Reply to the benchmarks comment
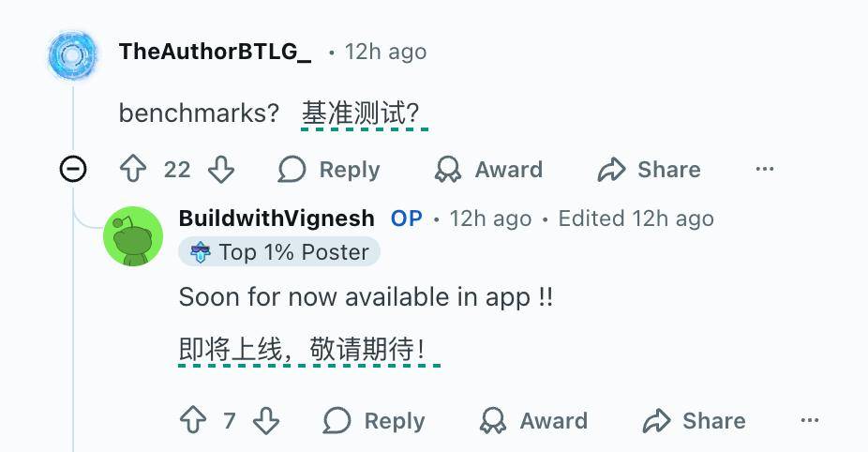 pyautogui.click(x=329, y=169)
